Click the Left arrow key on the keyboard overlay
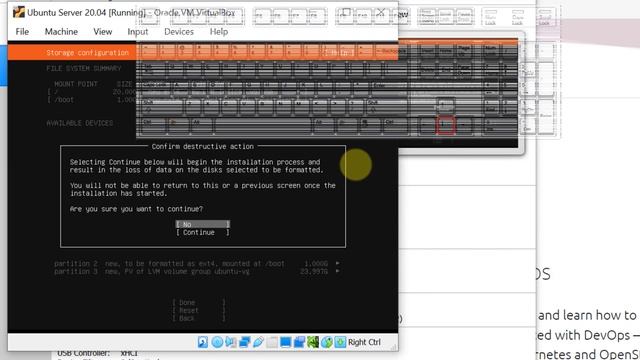Screen dimensions: 640x360 (427, 125)
